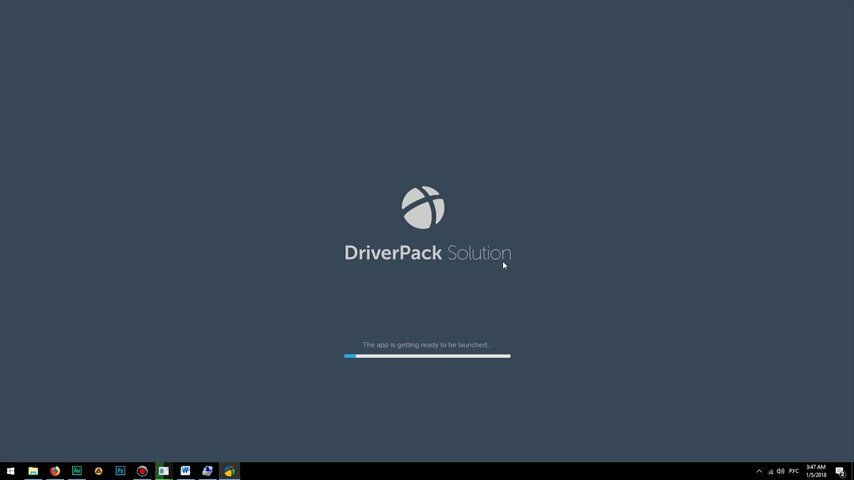Open File Explorer from the taskbar
The width and height of the screenshot is (854, 480).
[33, 471]
